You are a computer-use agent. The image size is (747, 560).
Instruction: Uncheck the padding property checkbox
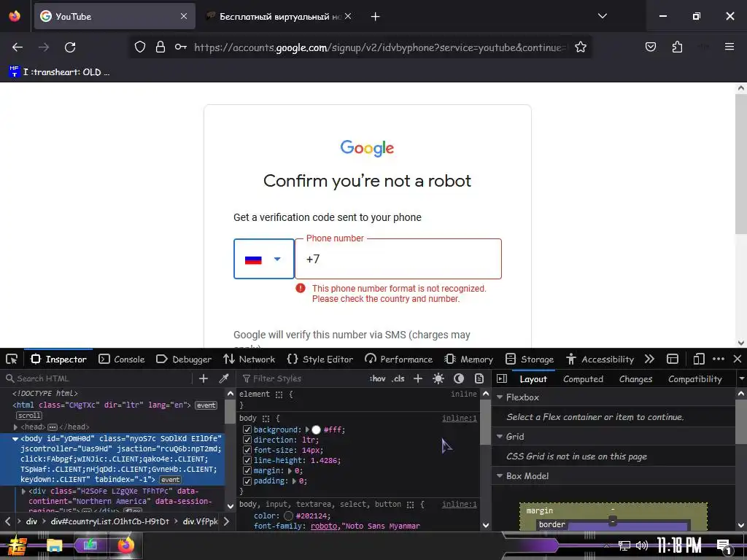pyautogui.click(x=247, y=481)
